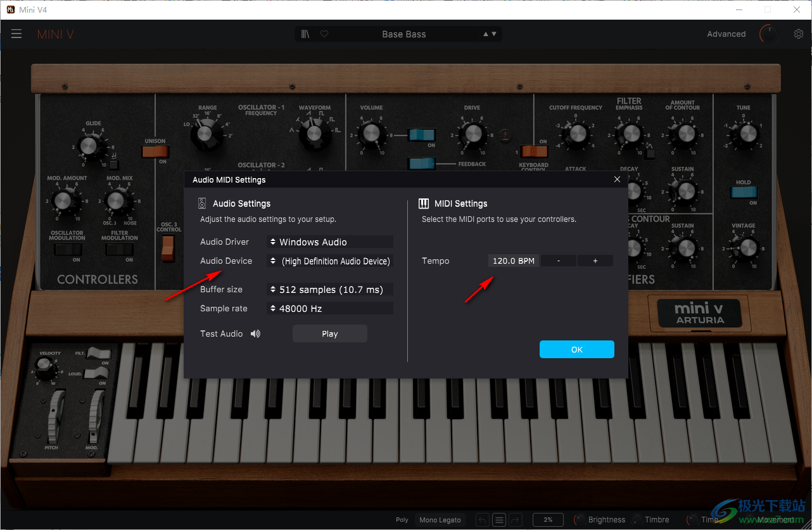Viewport: 812px width, 530px height.
Task: Click the Tempo field showing 120.0 BPM
Action: click(x=513, y=260)
